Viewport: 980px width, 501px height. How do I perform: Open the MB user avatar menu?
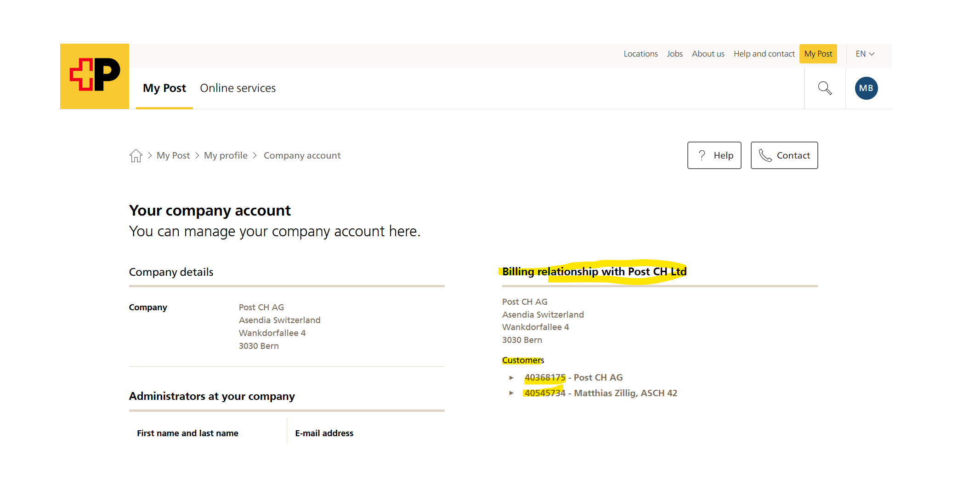[x=866, y=88]
